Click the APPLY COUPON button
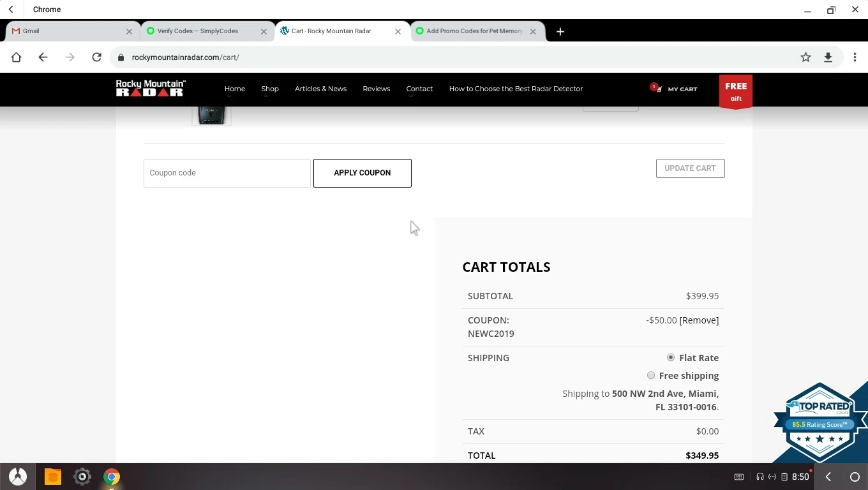 tap(363, 173)
